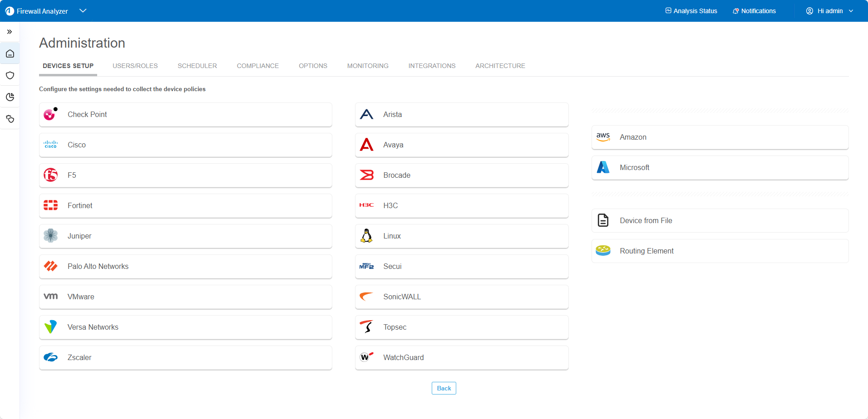Click the AWS Amazon logo icon
The height and width of the screenshot is (419, 868).
coord(603,137)
